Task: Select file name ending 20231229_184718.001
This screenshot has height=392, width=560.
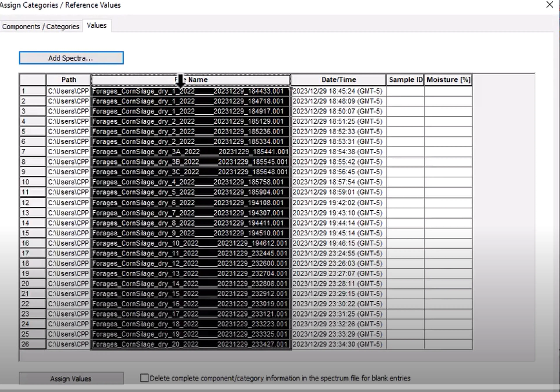Action: pos(191,101)
